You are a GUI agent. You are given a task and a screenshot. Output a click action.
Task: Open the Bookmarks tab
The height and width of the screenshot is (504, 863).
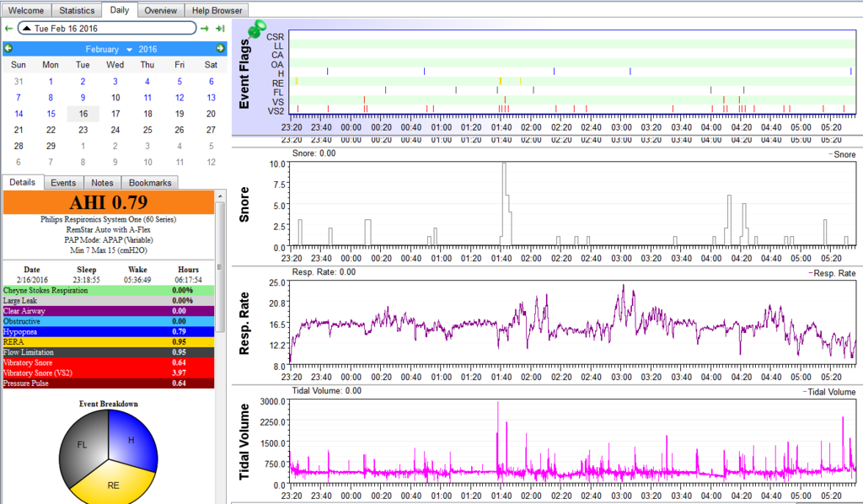[150, 183]
